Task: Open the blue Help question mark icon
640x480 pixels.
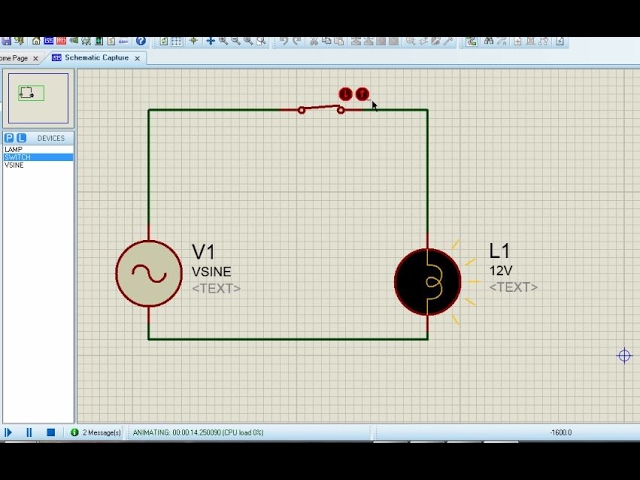Action: tap(141, 41)
